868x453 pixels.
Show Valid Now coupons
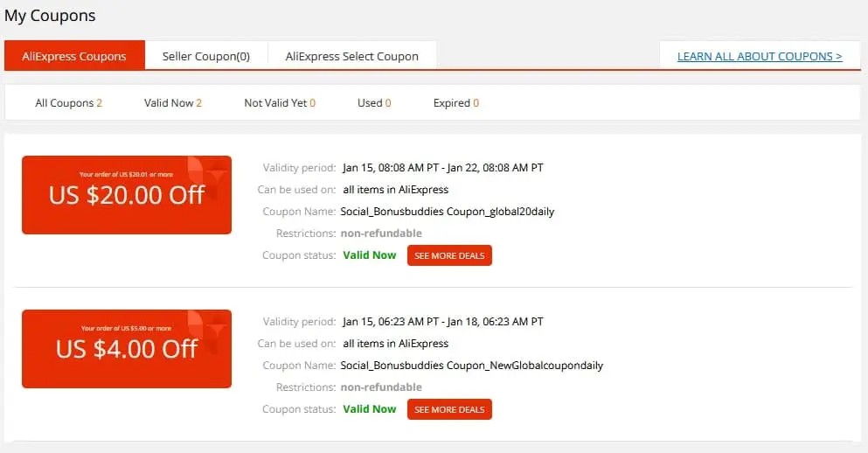click(173, 103)
